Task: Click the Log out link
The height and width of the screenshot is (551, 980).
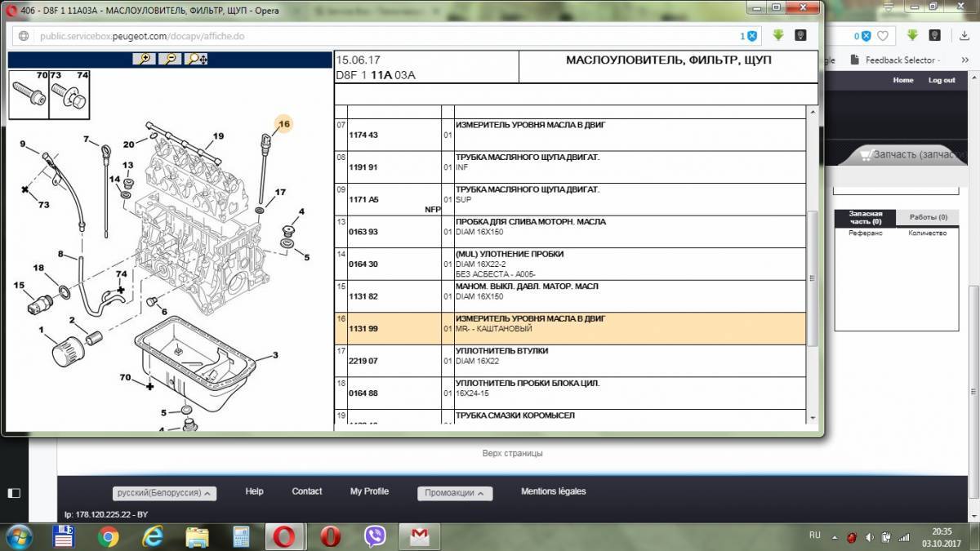Action: coord(942,80)
